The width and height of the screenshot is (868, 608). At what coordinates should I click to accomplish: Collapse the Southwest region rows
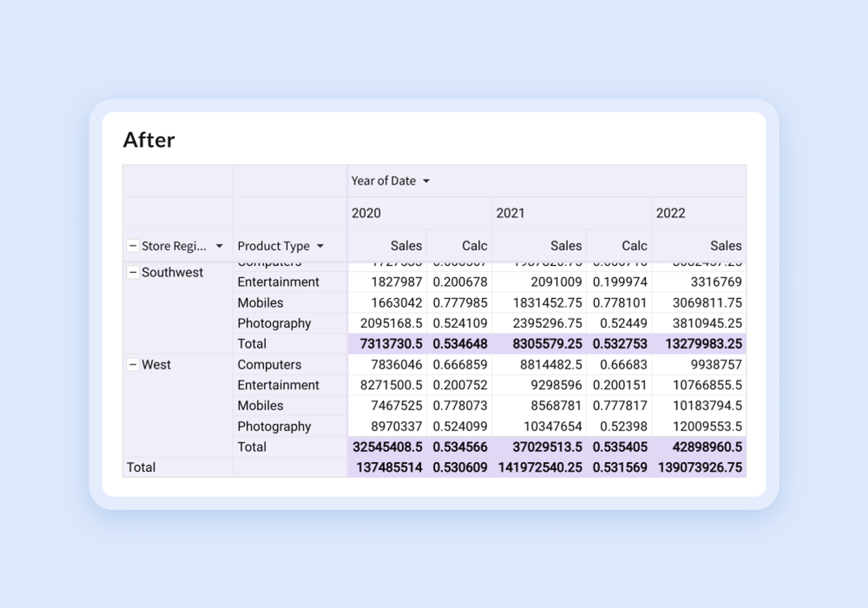(133, 272)
